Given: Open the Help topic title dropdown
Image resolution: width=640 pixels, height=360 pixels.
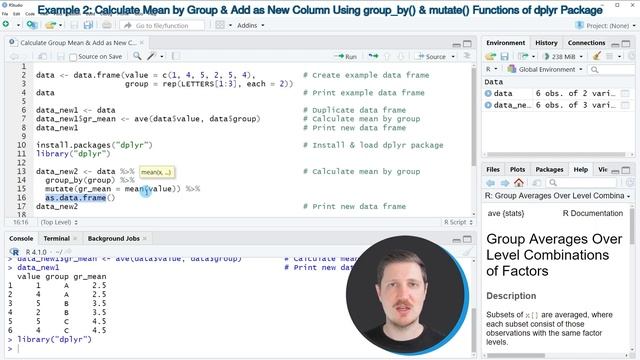Looking at the screenshot, I should tap(558, 196).
